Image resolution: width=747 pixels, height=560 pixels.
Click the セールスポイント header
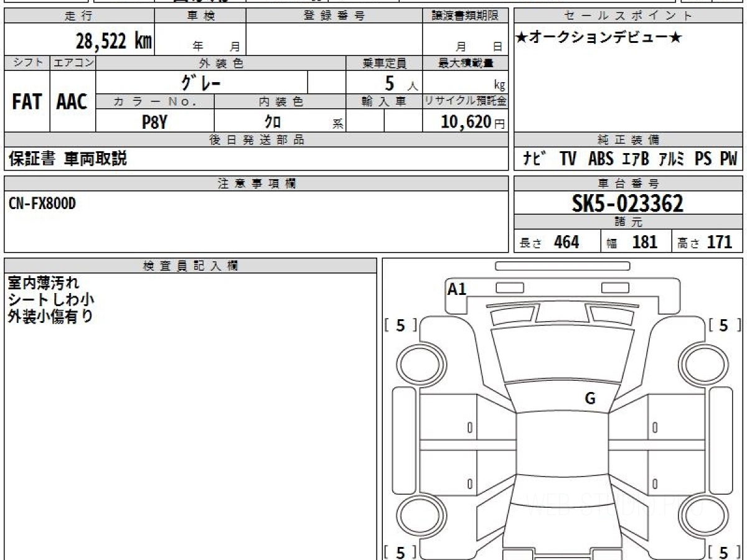629,16
